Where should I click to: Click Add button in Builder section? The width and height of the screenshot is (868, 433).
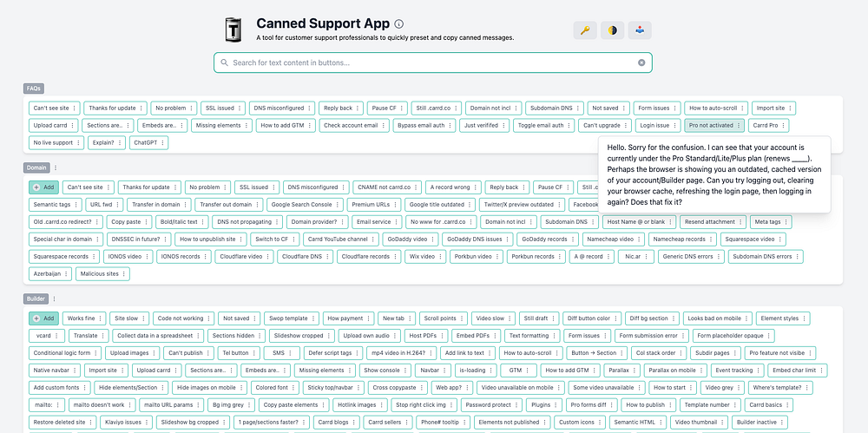click(x=43, y=318)
